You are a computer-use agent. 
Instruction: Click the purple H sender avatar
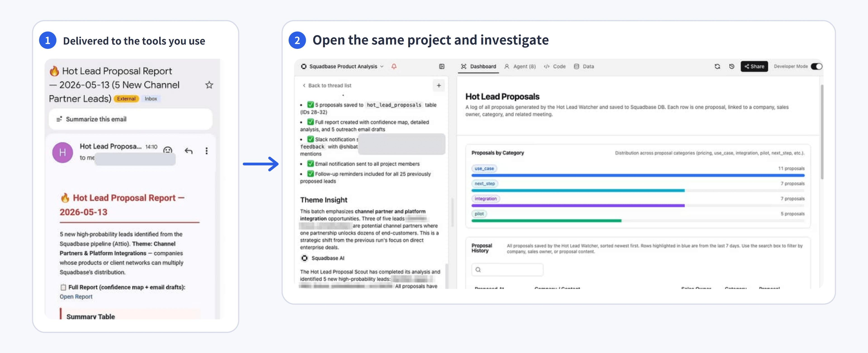[x=63, y=153]
